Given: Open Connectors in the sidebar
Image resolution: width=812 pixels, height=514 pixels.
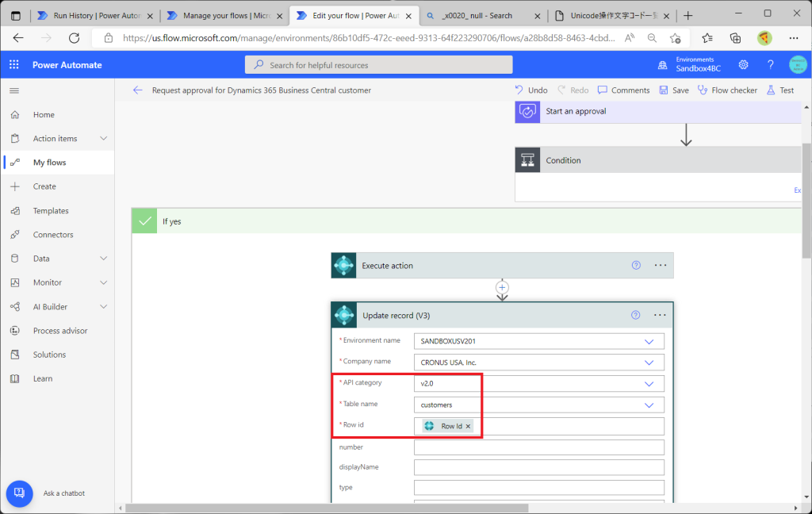Looking at the screenshot, I should tap(57, 235).
